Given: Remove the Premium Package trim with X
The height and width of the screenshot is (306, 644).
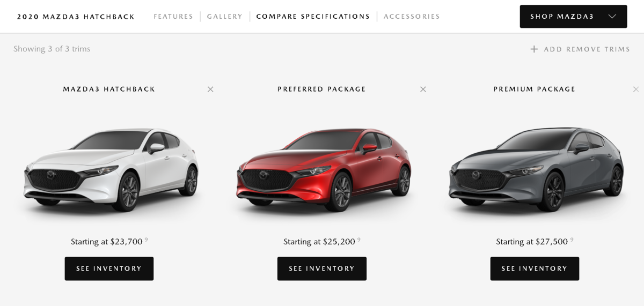Looking at the screenshot, I should (636, 89).
